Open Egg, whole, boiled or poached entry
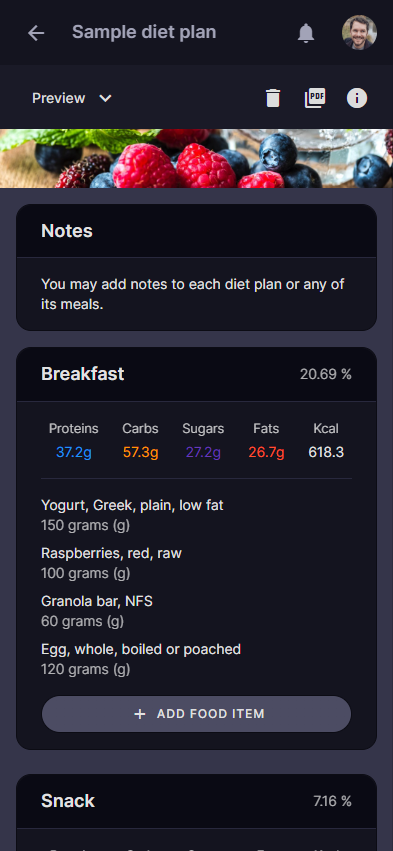 (x=141, y=658)
